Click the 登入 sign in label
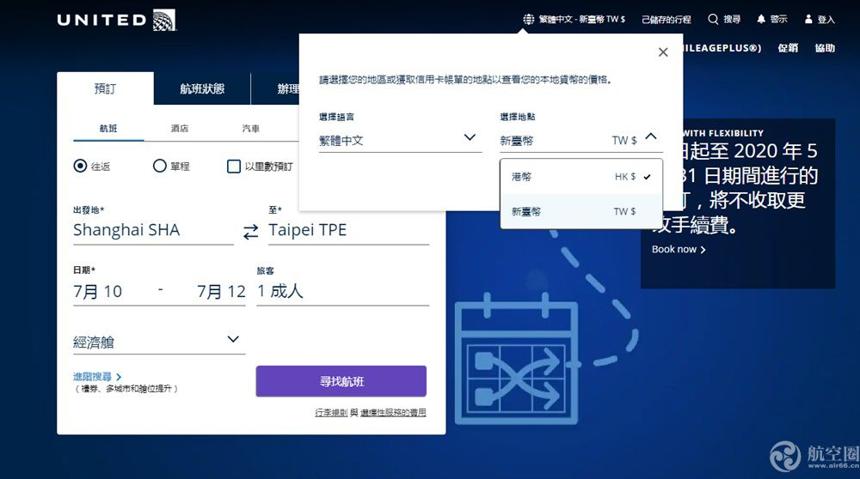The image size is (860, 479). [826, 19]
